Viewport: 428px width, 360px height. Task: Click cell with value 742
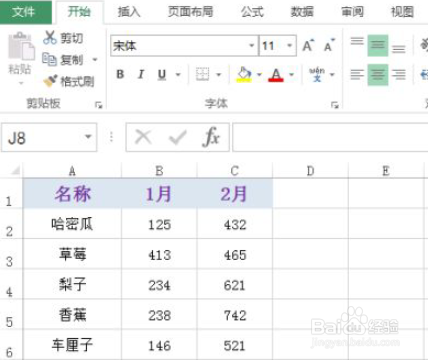coord(235,314)
